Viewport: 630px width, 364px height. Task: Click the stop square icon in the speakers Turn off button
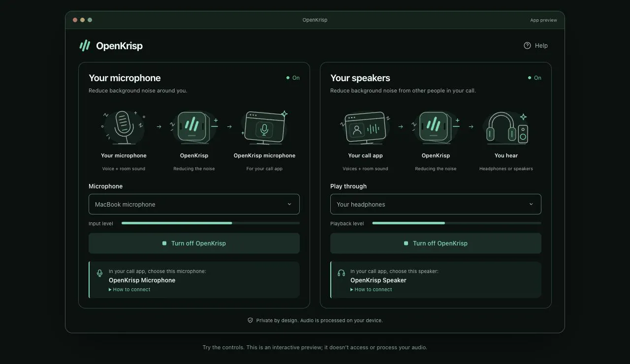click(x=406, y=243)
